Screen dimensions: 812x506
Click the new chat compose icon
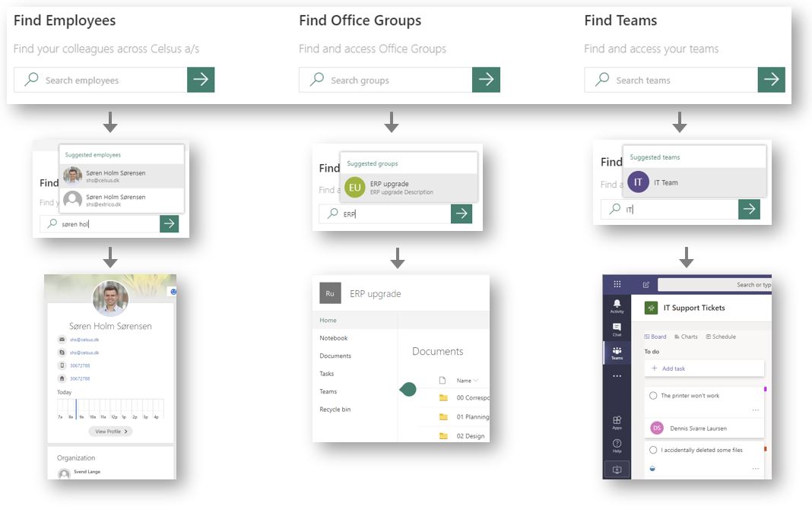(645, 285)
